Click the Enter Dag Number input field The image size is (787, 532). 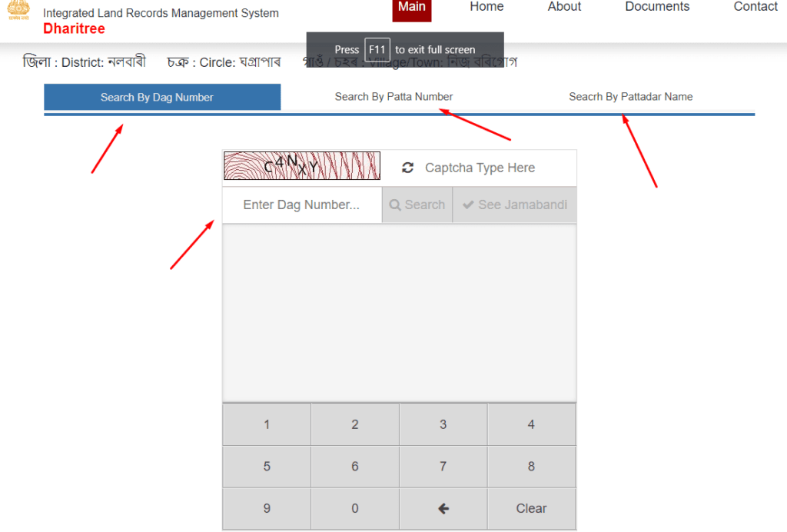(x=302, y=205)
